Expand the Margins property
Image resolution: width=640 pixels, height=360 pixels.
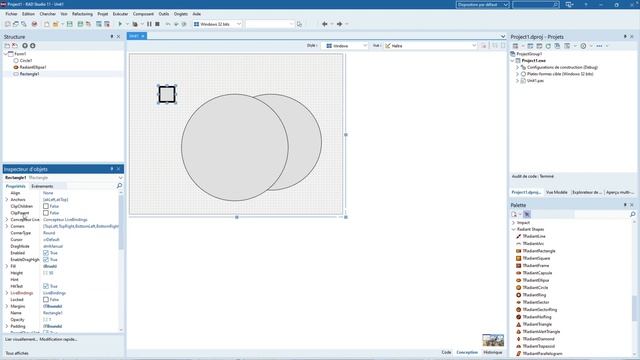[x=7, y=306]
